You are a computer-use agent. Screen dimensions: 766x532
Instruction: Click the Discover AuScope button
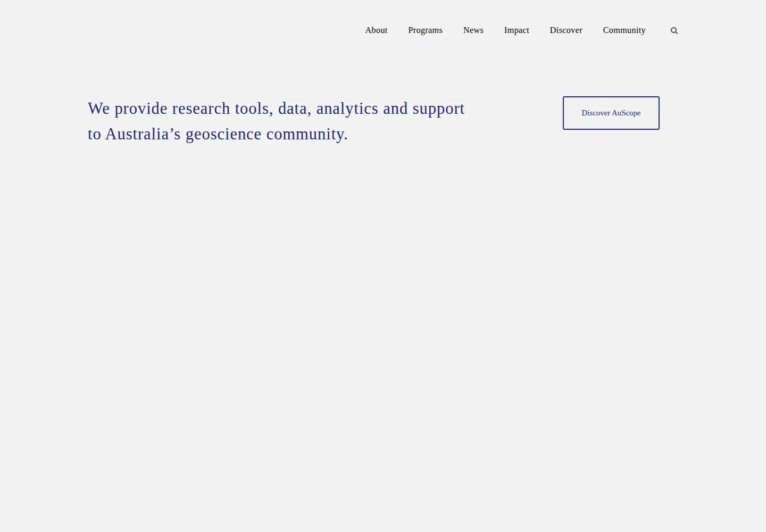611,113
